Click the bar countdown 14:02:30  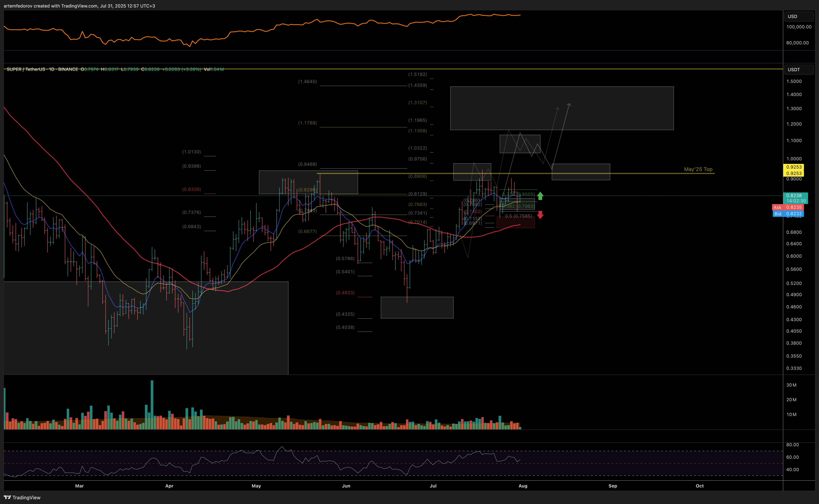coord(796,201)
